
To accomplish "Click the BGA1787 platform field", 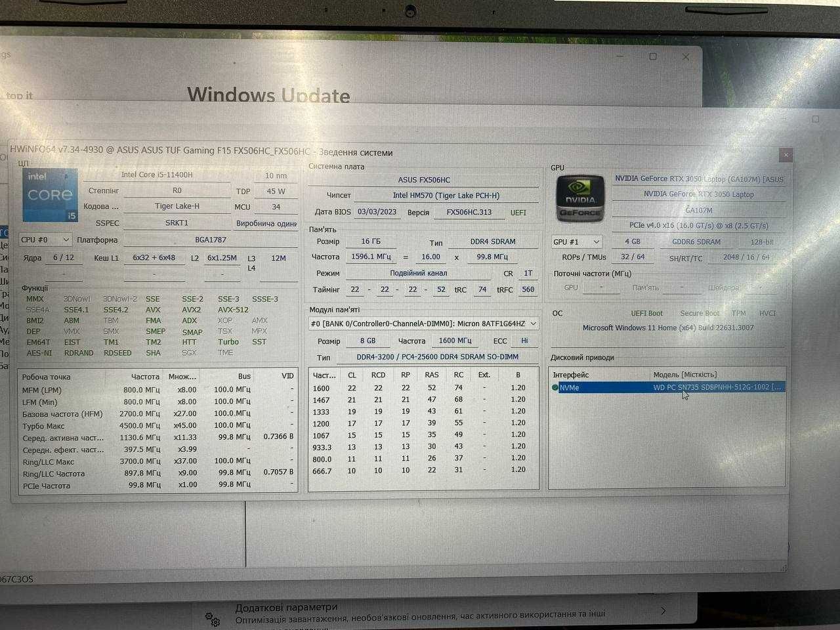I will (x=210, y=240).
